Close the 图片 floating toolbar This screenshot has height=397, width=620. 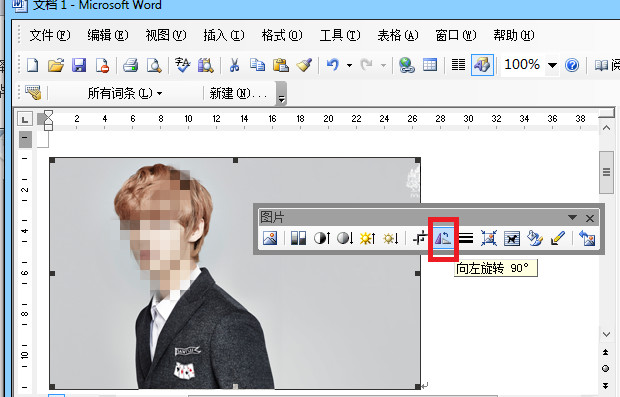coord(590,218)
